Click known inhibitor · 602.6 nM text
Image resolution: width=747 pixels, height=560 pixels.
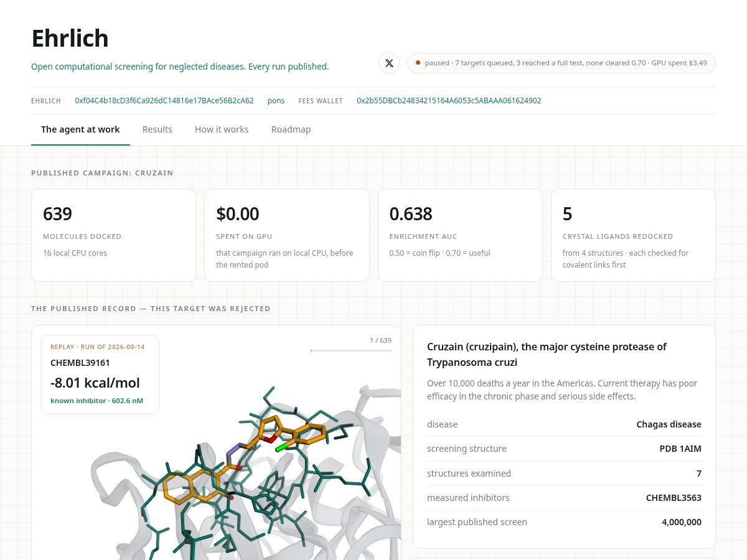pyautogui.click(x=96, y=401)
